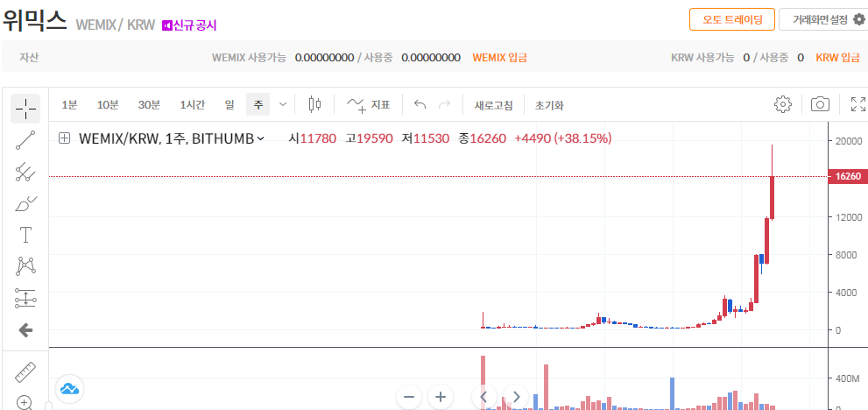Take a chart snapshot with camera icon
The image size is (868, 410).
(820, 104)
